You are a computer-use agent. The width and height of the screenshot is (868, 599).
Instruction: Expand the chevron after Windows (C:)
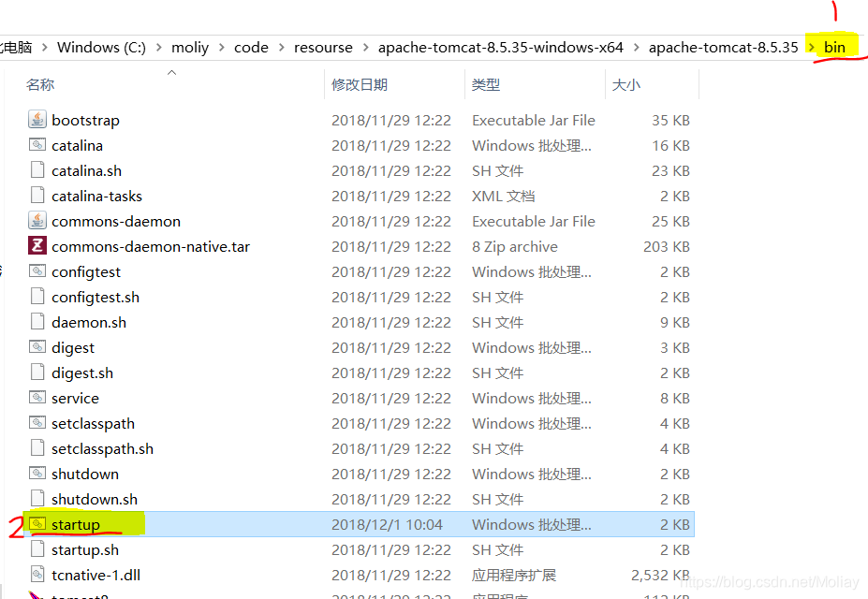[x=159, y=48]
